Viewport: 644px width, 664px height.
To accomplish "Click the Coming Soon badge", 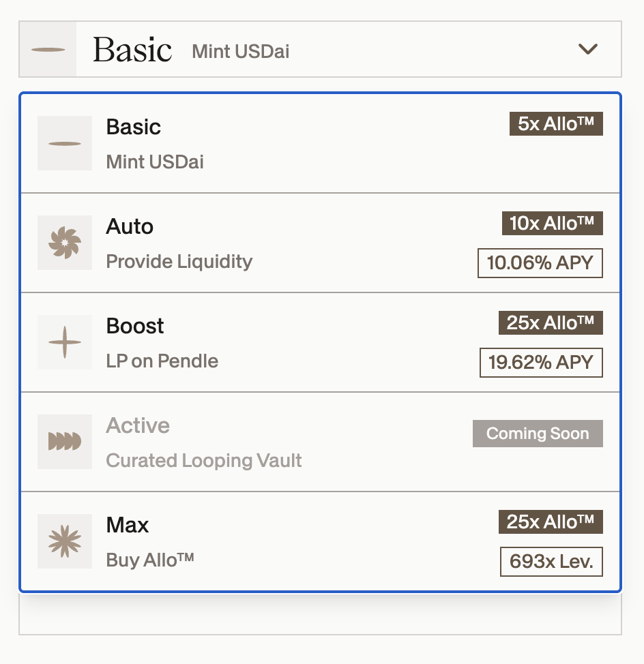I will 538,434.
